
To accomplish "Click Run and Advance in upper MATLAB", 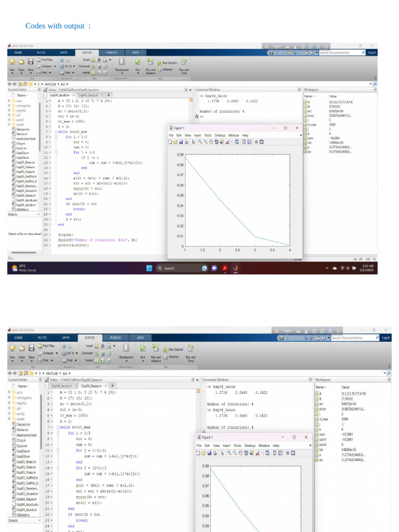I will click(150, 65).
